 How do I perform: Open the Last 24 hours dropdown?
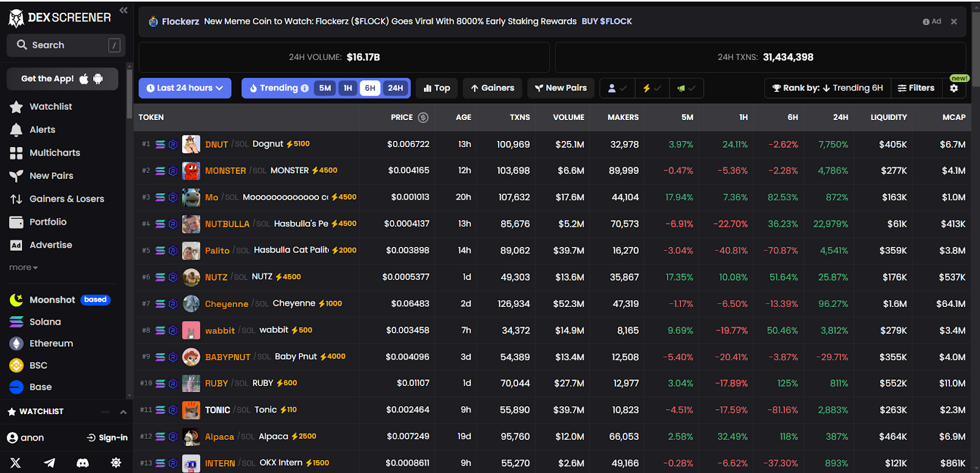(185, 88)
